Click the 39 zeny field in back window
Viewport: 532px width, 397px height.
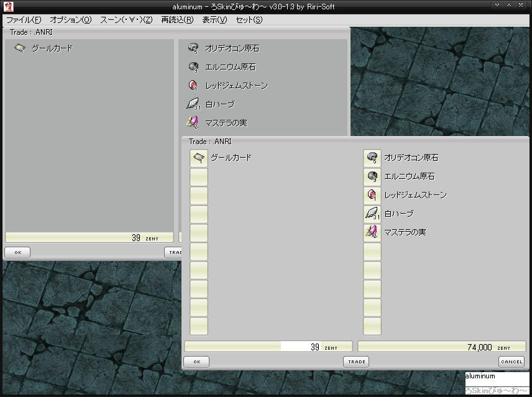(89, 237)
